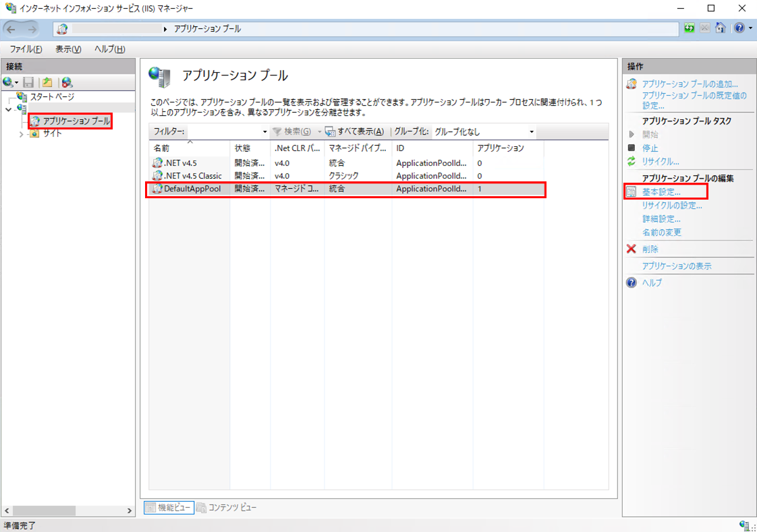This screenshot has width=757, height=532.
Task: Click scroll right arrow in connections pane
Action: [x=130, y=510]
